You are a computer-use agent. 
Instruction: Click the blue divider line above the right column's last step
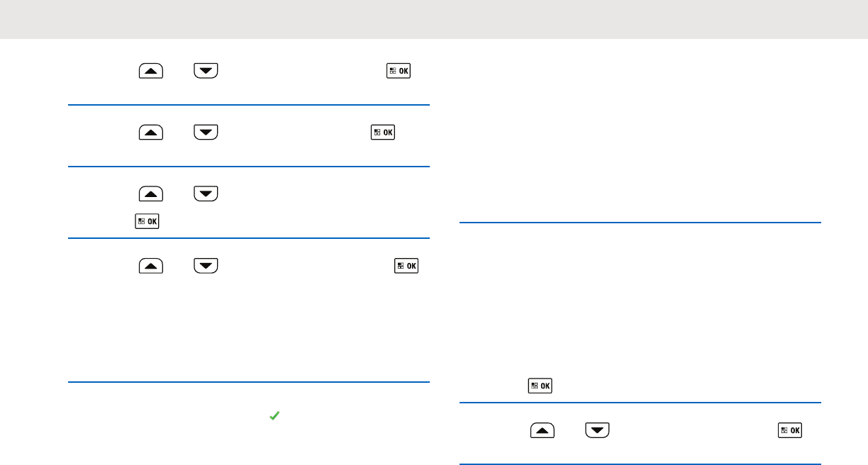click(x=640, y=403)
